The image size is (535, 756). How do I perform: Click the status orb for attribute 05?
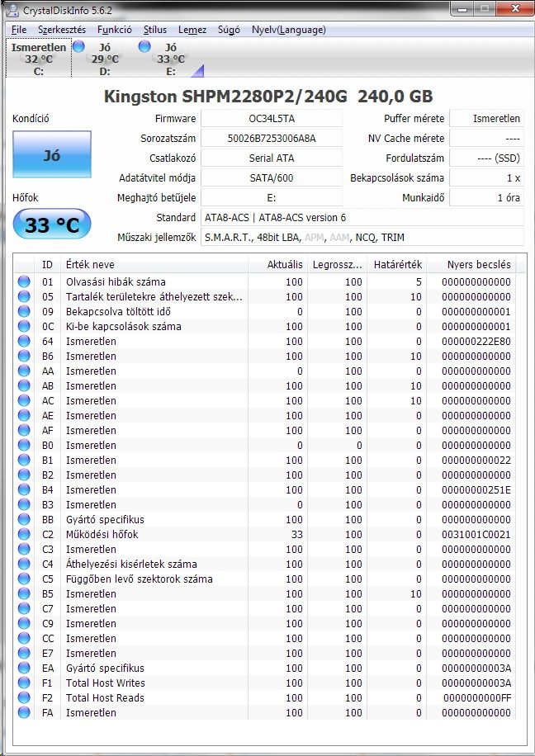coord(24,296)
